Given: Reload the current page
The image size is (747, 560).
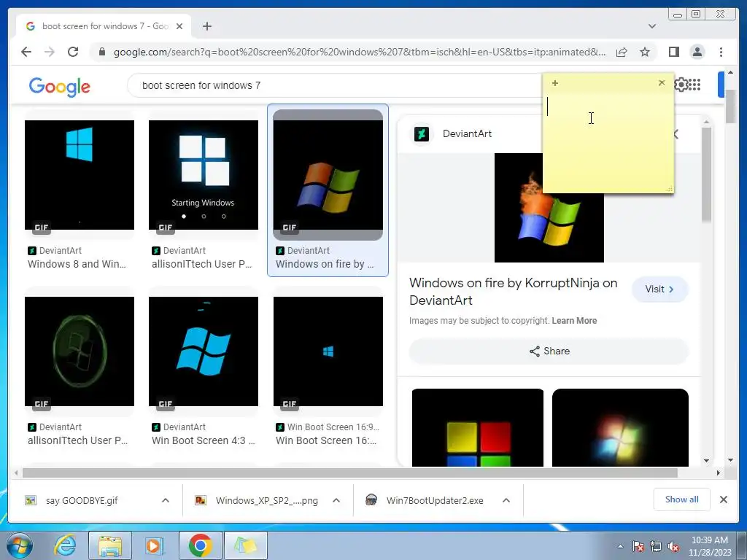Looking at the screenshot, I should [73, 52].
